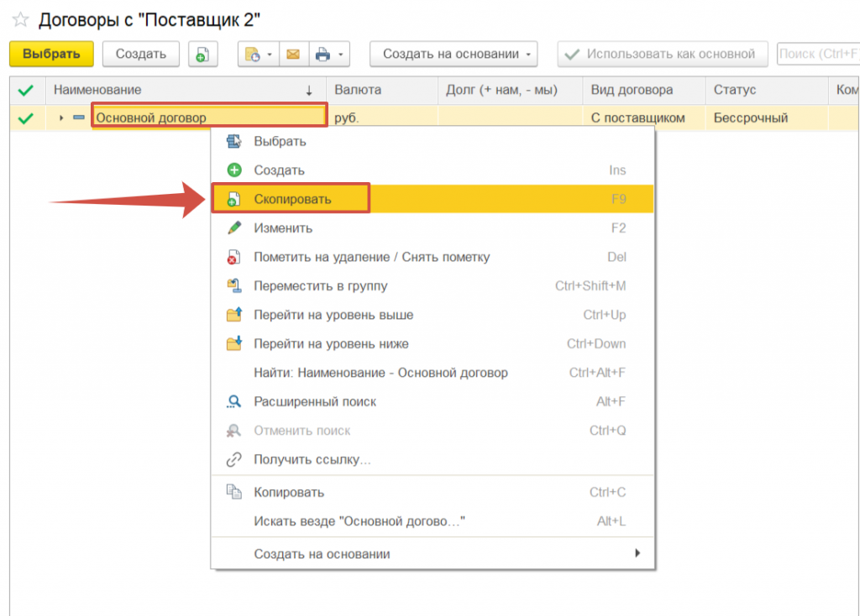Screen dimensions: 860x616
Task: Select Скопировать from the context menu
Action: (x=292, y=199)
